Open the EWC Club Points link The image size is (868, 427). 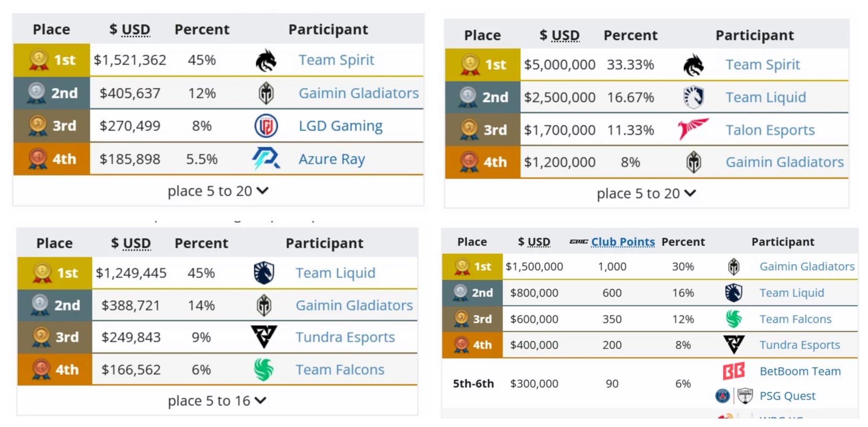pos(622,241)
